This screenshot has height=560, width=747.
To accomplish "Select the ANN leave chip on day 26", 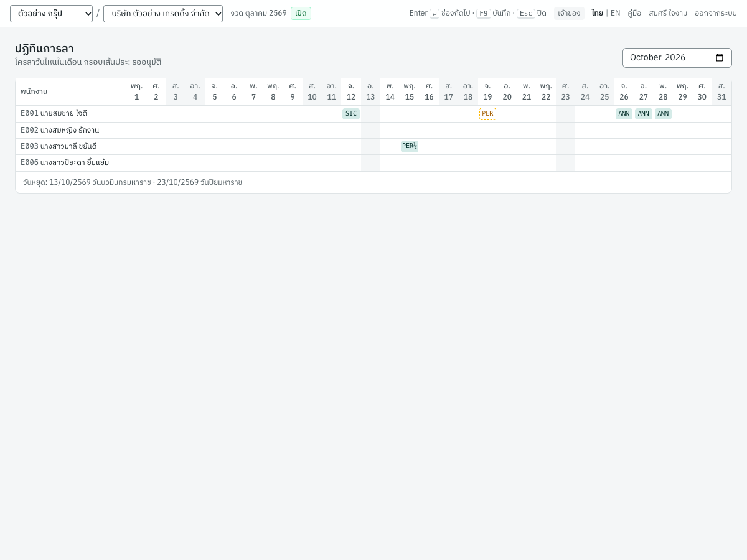I will [624, 114].
